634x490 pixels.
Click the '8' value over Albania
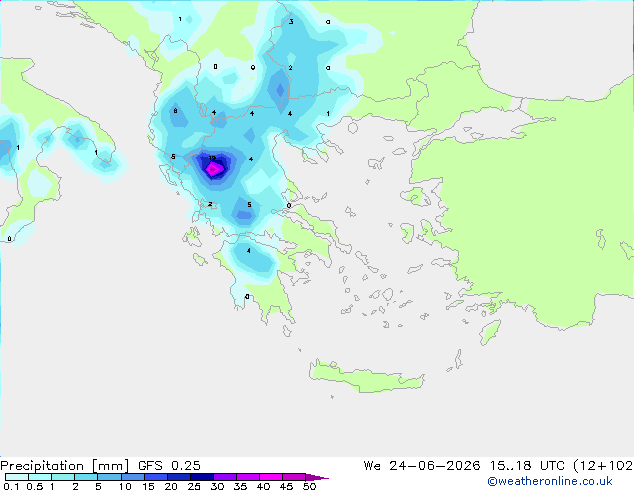click(x=175, y=111)
